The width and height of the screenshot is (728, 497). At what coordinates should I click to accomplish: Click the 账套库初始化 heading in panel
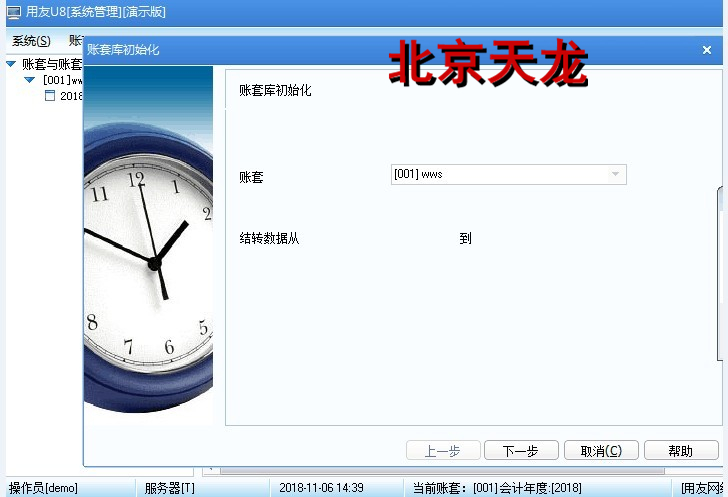point(275,90)
